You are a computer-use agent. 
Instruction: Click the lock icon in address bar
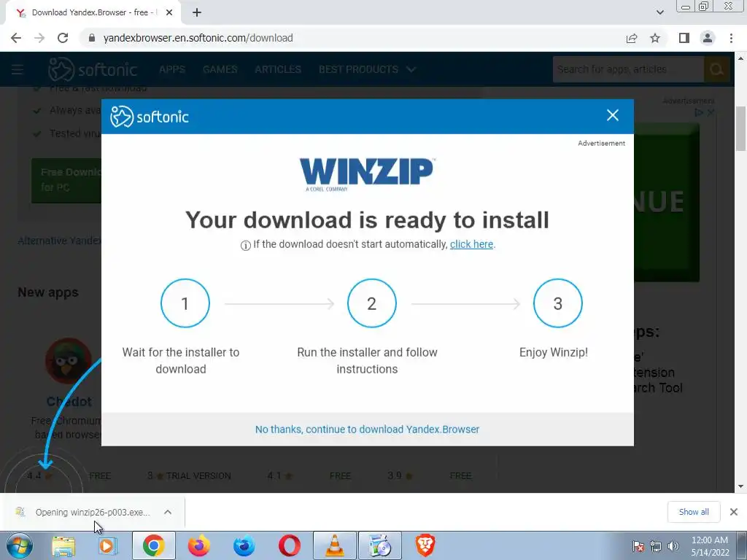coord(92,38)
